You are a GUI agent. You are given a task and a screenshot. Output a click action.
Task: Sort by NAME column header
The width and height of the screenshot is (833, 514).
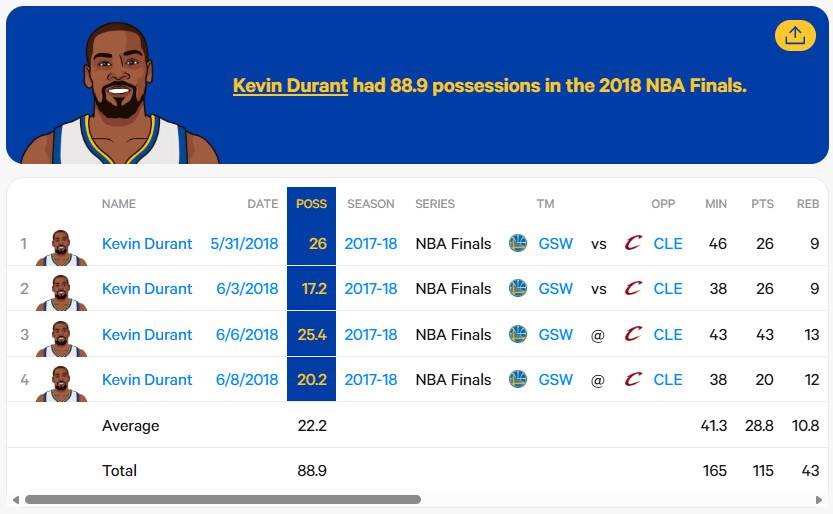coord(119,204)
